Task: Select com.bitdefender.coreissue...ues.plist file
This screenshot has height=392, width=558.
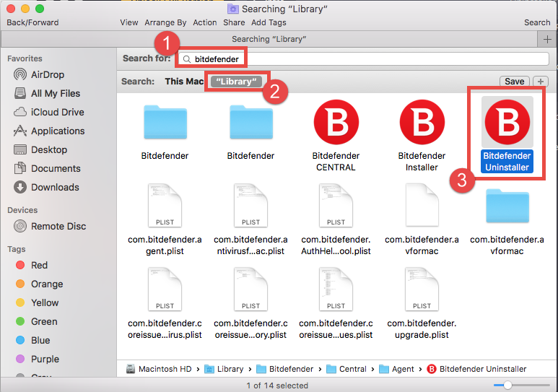Action: [x=336, y=289]
